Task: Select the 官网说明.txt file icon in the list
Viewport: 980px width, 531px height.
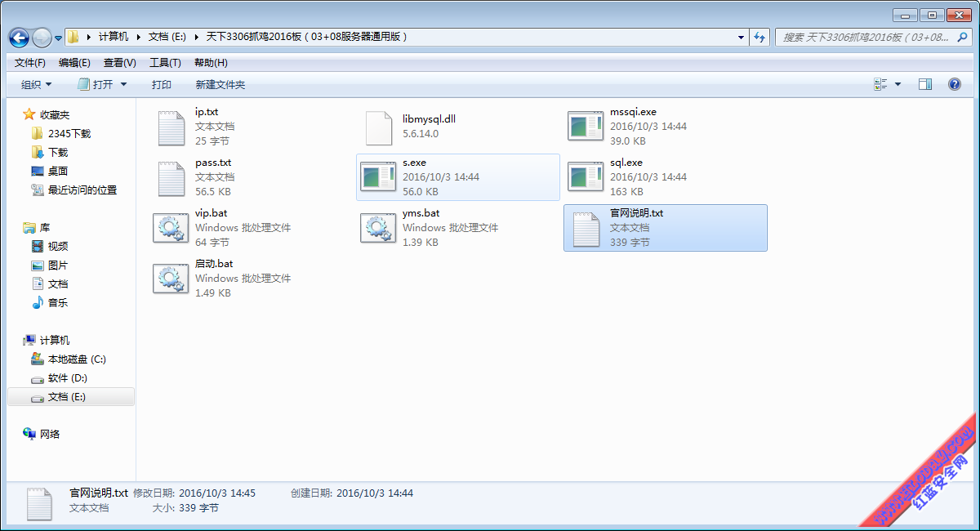Action: tap(586, 228)
